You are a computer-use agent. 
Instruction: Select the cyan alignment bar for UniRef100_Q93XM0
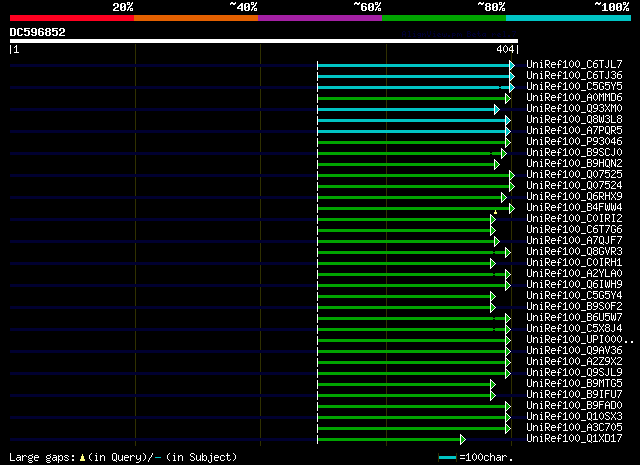click(409, 109)
